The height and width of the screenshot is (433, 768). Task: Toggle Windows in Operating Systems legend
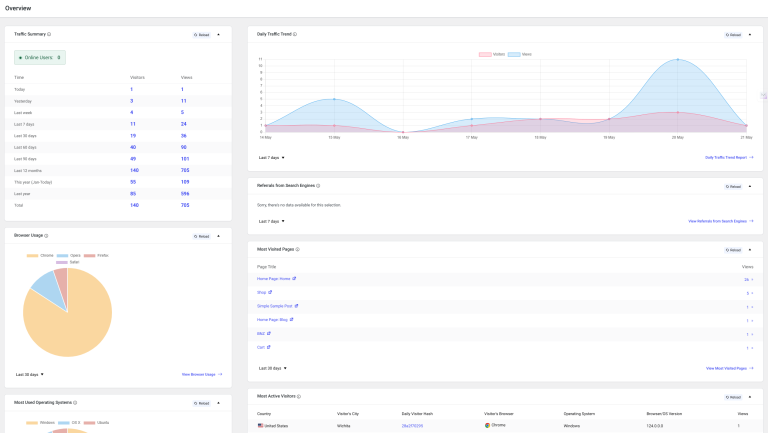tap(41, 423)
